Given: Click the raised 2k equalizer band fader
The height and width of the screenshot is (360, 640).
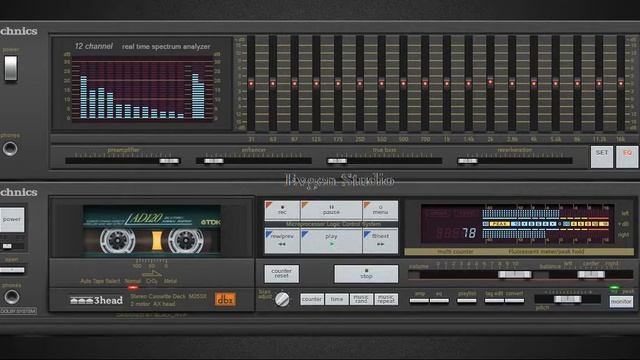Looking at the screenshot, I should 490,81.
